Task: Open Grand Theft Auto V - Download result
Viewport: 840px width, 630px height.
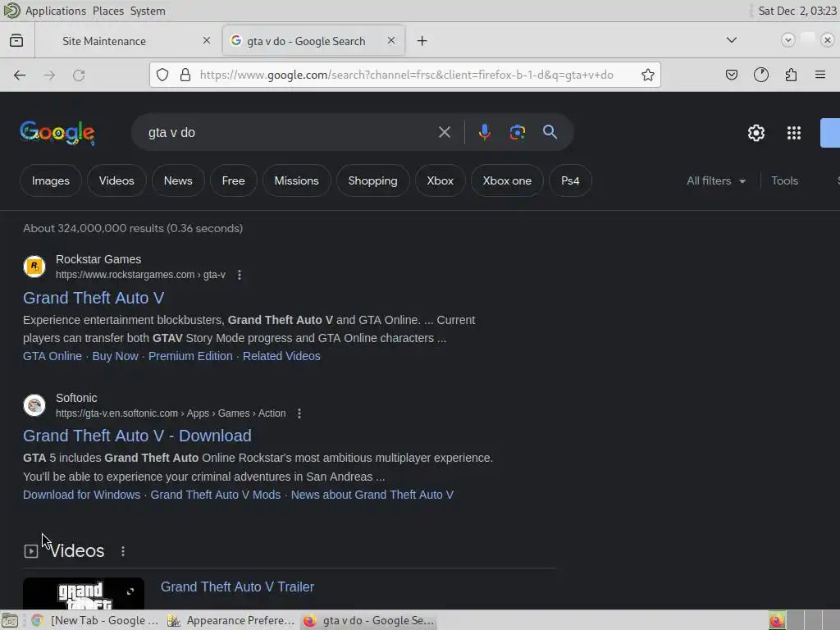Action: (137, 436)
